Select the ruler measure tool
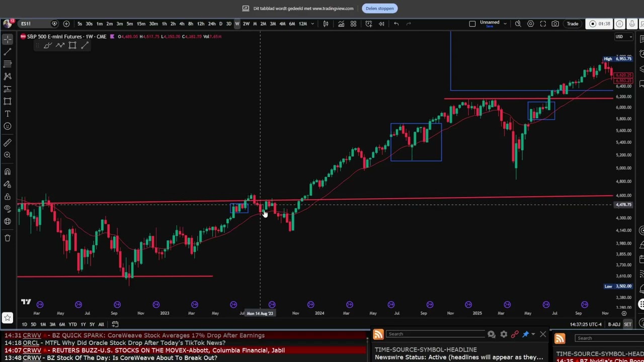 click(x=8, y=143)
